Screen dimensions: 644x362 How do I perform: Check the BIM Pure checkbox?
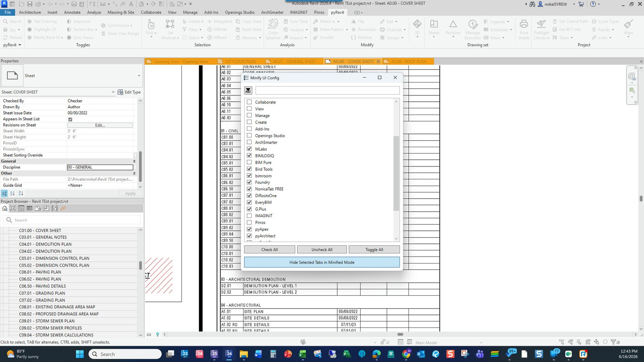(x=249, y=162)
